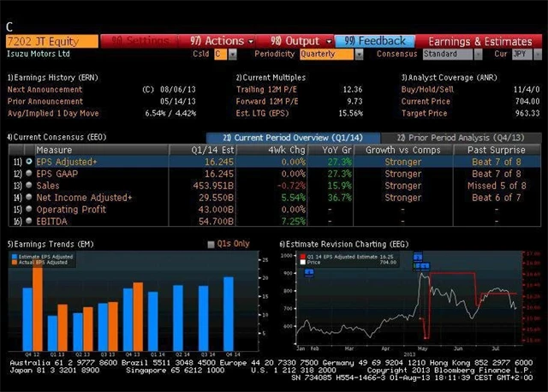Click the Next Announcement date 08/06/13
The width and height of the screenshot is (548, 392).
(x=178, y=89)
